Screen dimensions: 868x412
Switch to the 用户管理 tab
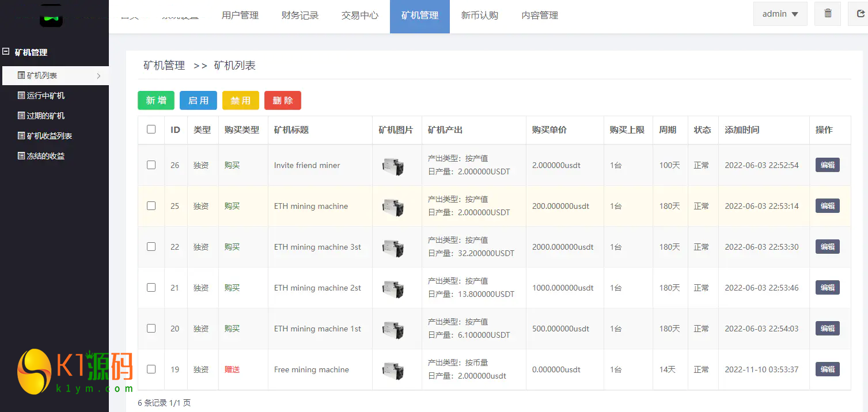click(240, 16)
